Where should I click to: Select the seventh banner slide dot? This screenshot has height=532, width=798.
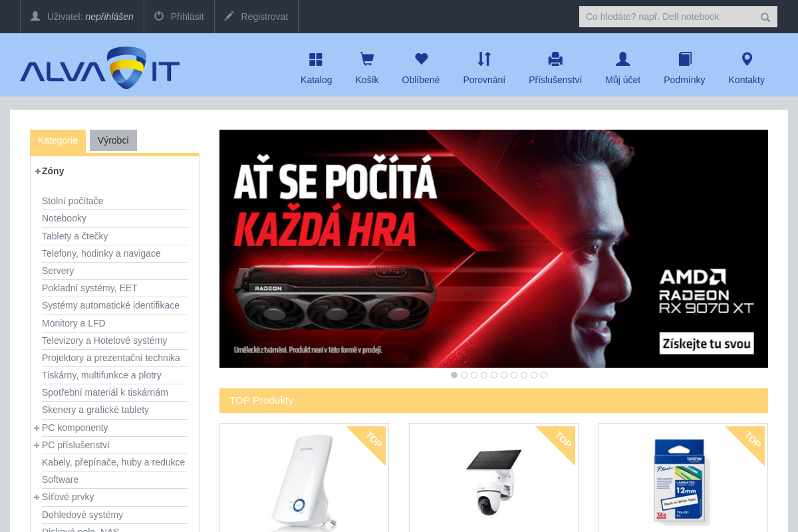(514, 375)
